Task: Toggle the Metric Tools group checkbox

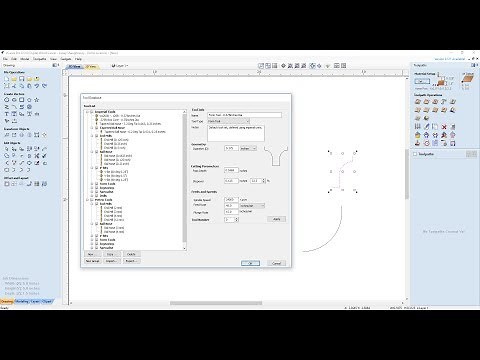Action: click(x=92, y=200)
